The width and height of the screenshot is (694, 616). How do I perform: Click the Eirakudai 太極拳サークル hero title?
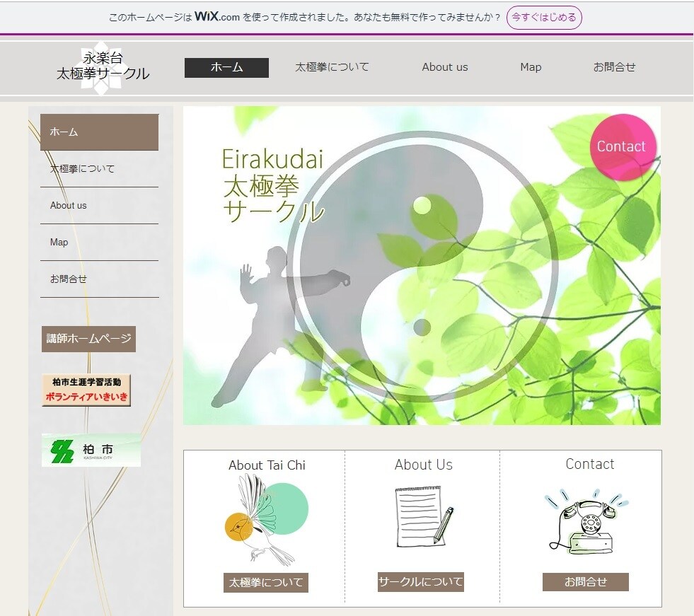[x=273, y=185]
